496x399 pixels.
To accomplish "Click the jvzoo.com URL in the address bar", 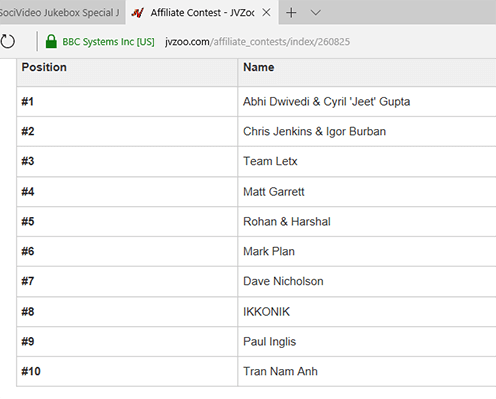I will pos(257,42).
